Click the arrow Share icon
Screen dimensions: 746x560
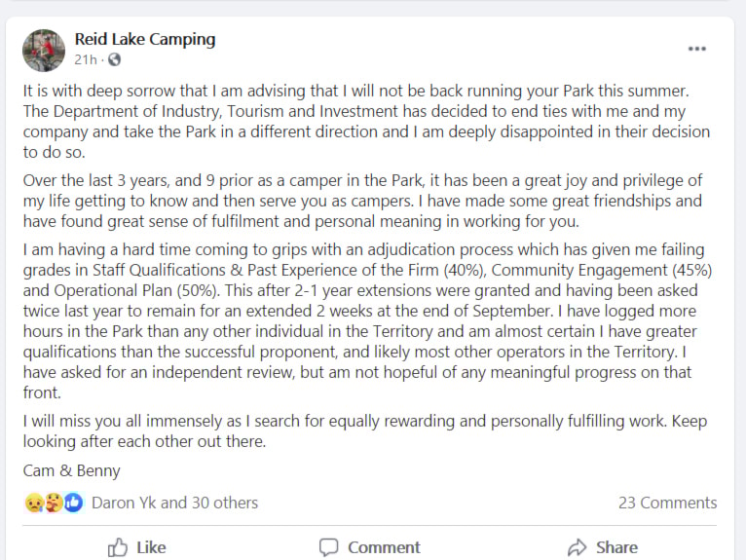[x=578, y=547]
